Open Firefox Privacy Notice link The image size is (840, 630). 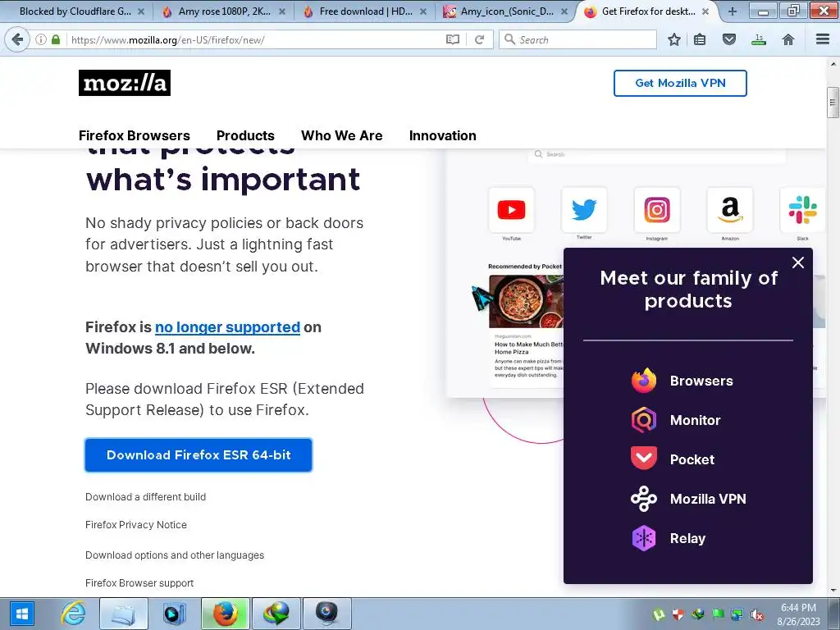click(136, 524)
